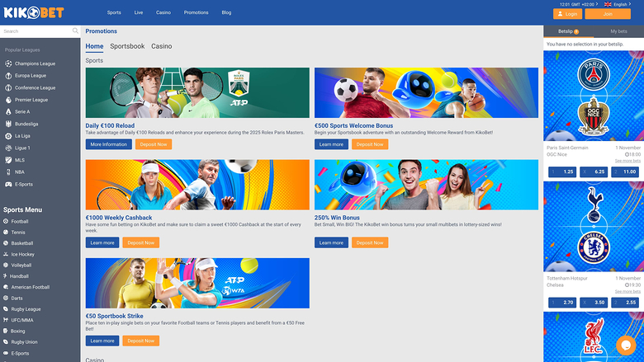
Task: Click the E-Sports gamepad icon in Popular Leagues
Action: point(8,184)
